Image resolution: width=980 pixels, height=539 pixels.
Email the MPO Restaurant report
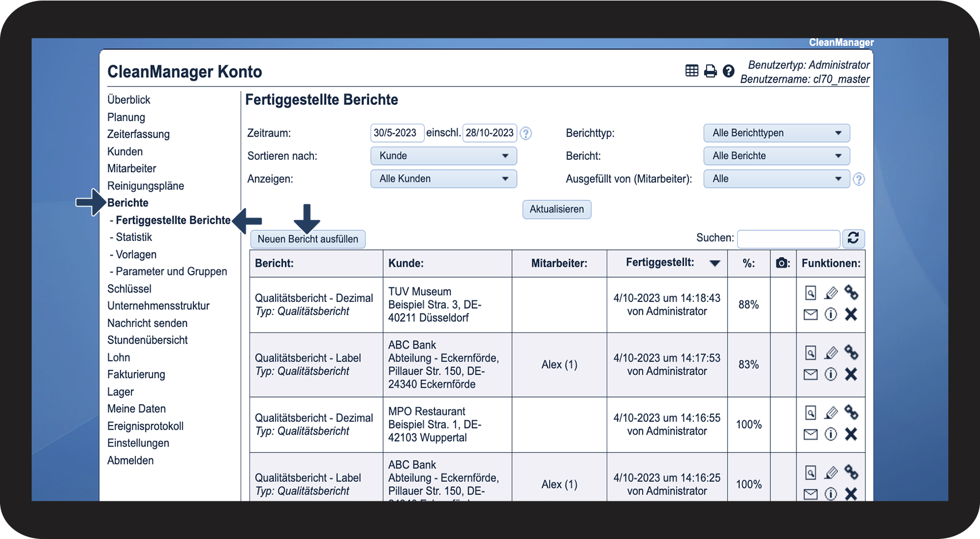click(x=810, y=434)
